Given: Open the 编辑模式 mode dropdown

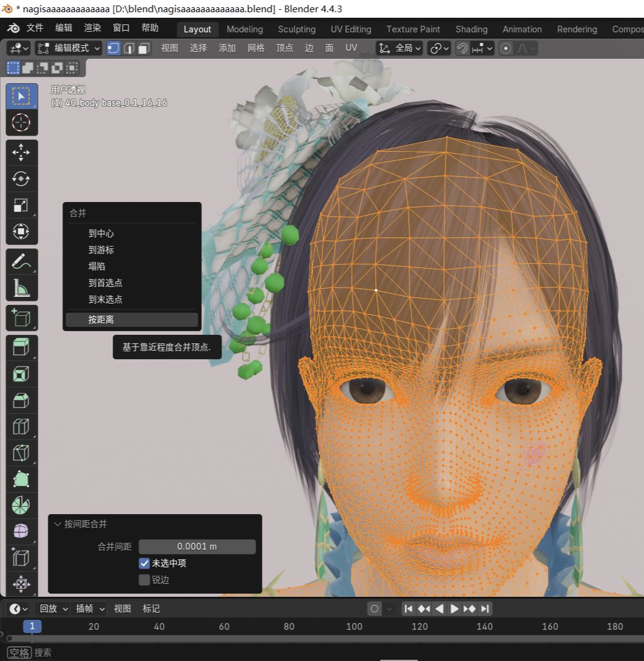Looking at the screenshot, I should (69, 48).
